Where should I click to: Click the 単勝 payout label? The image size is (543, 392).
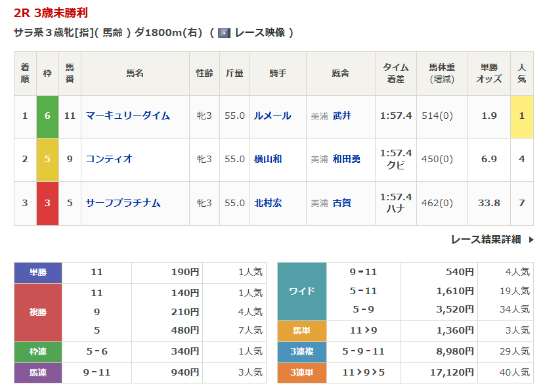pyautogui.click(x=38, y=272)
